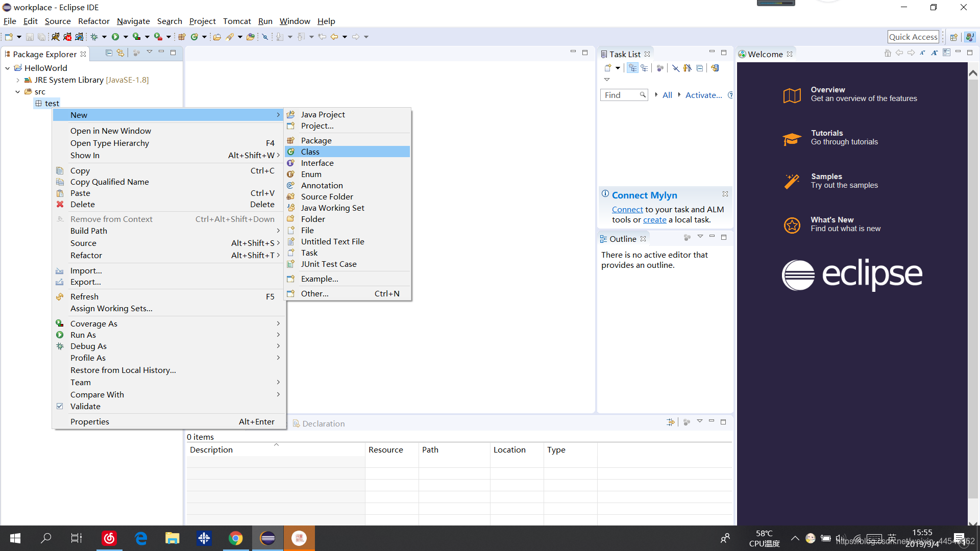980x551 pixels.
Task: Click the New Java Package toolbar icon
Action: pos(182,37)
